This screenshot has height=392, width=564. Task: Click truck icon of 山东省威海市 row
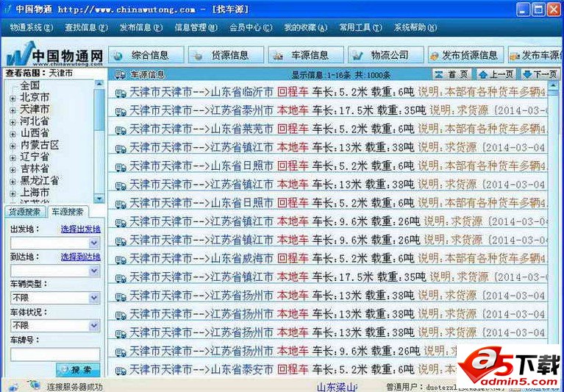coord(121,260)
